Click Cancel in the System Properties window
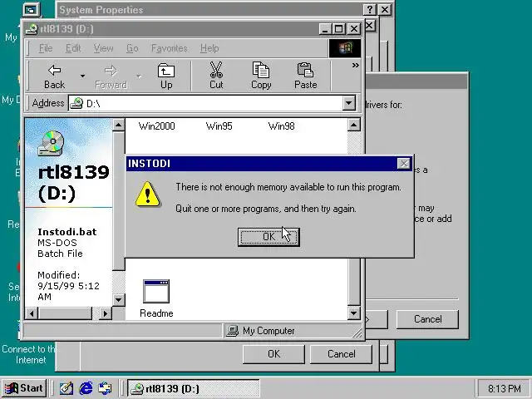The height and width of the screenshot is (399, 532). 341,354
